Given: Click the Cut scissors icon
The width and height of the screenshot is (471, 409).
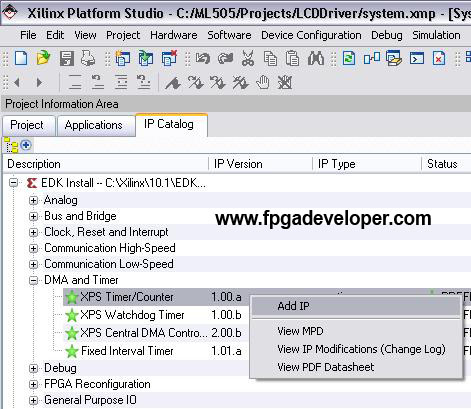Looking at the screenshot, I should (248, 58).
